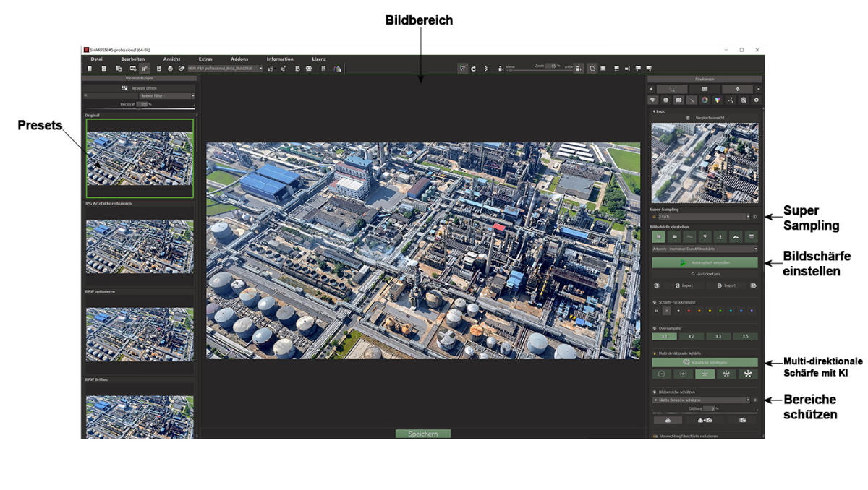Screen dimensions: 868x490
Task: Click the Export button
Action: pos(683,285)
